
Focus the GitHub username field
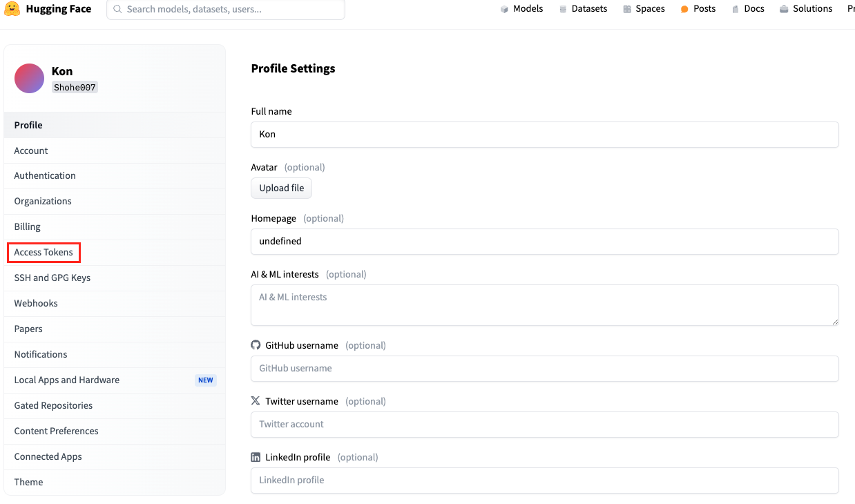point(544,369)
